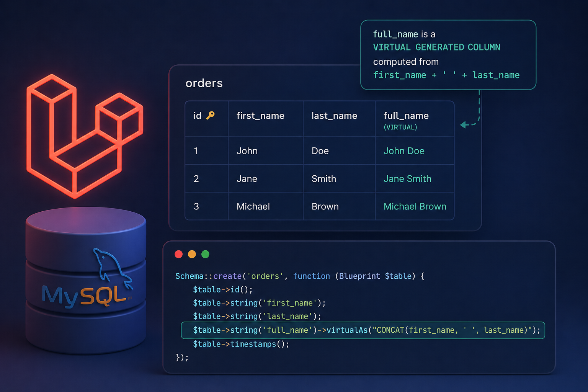Click the red window dot in code panel
This screenshot has width=588, height=392.
point(179,254)
